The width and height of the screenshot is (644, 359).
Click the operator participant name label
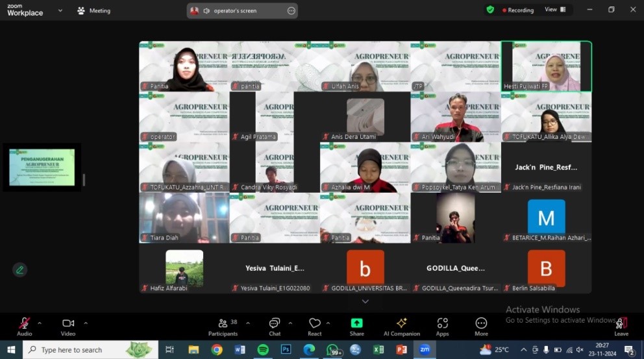(x=158, y=136)
